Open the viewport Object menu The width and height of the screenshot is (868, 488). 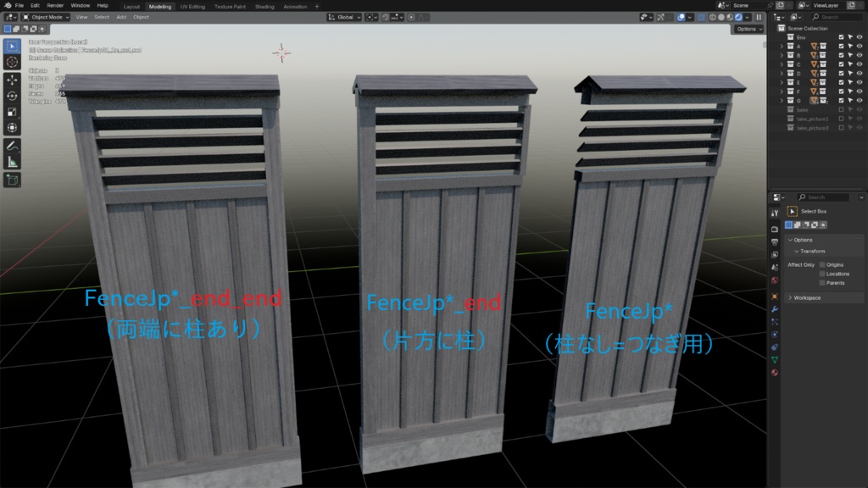click(x=141, y=17)
